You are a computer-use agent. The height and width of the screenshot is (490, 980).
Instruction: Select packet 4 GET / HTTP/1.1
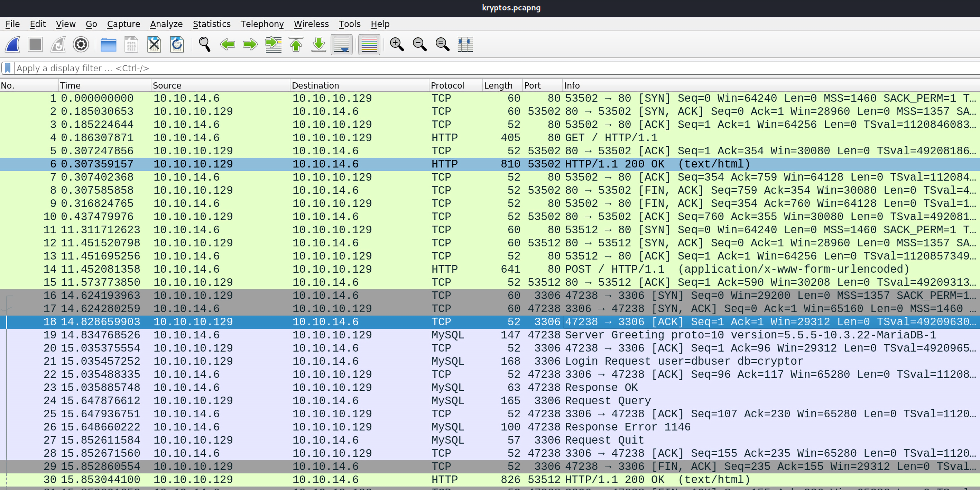(490, 138)
